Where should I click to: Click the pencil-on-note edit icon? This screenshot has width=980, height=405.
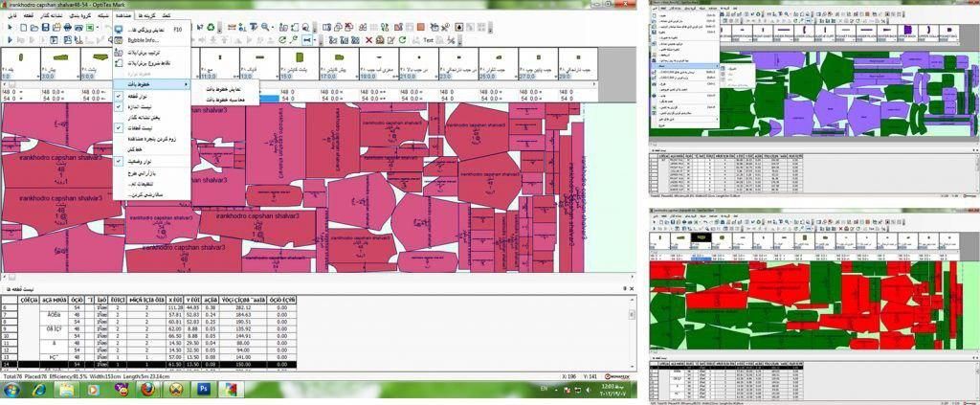(x=390, y=40)
